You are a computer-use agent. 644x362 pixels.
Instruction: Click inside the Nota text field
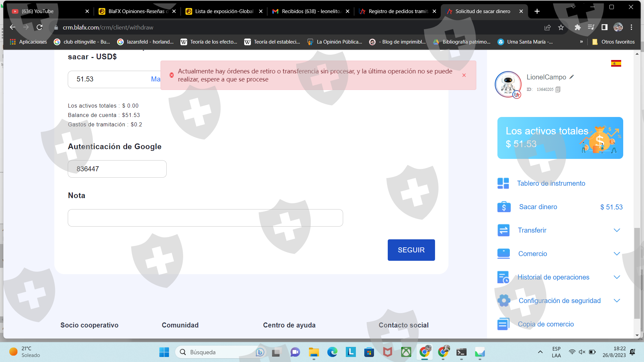click(x=205, y=218)
